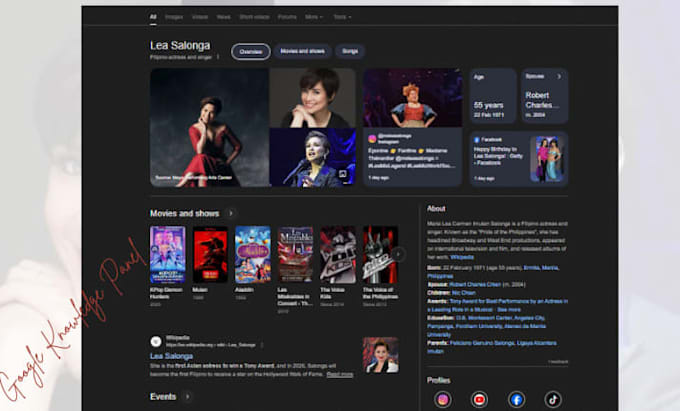This screenshot has width=680, height=411.
Task: Open the Instagram profile icon
Action: coord(442,399)
